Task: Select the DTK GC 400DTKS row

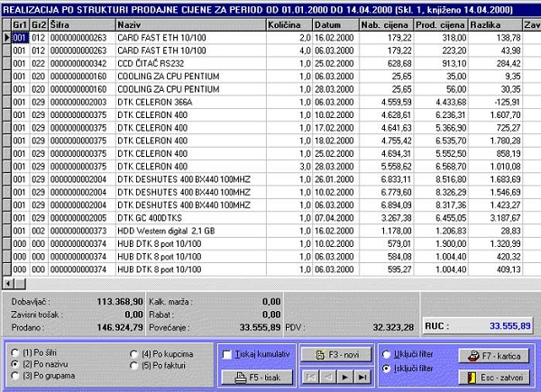Action: (272, 218)
